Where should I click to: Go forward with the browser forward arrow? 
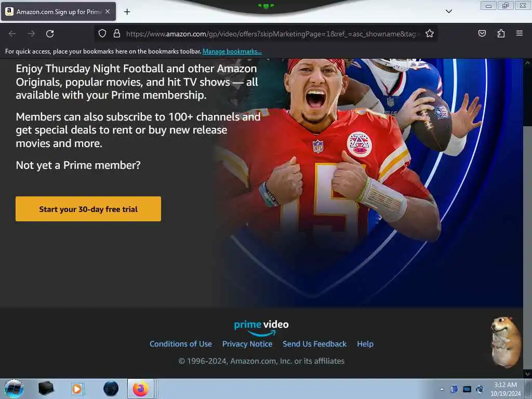click(x=31, y=34)
